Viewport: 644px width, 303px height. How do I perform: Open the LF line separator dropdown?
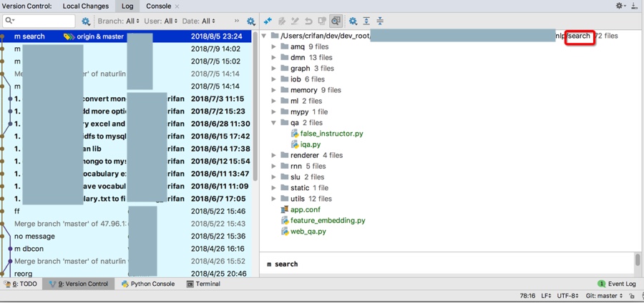pyautogui.click(x=546, y=296)
